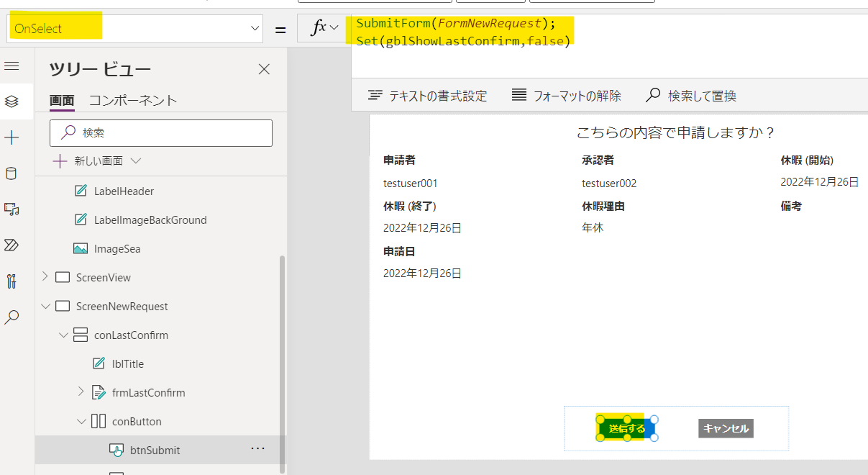Select ImageSea in the tree

(117, 249)
